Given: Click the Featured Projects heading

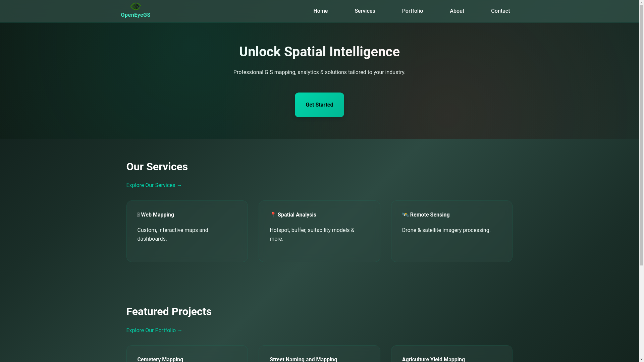Looking at the screenshot, I should pos(169,312).
